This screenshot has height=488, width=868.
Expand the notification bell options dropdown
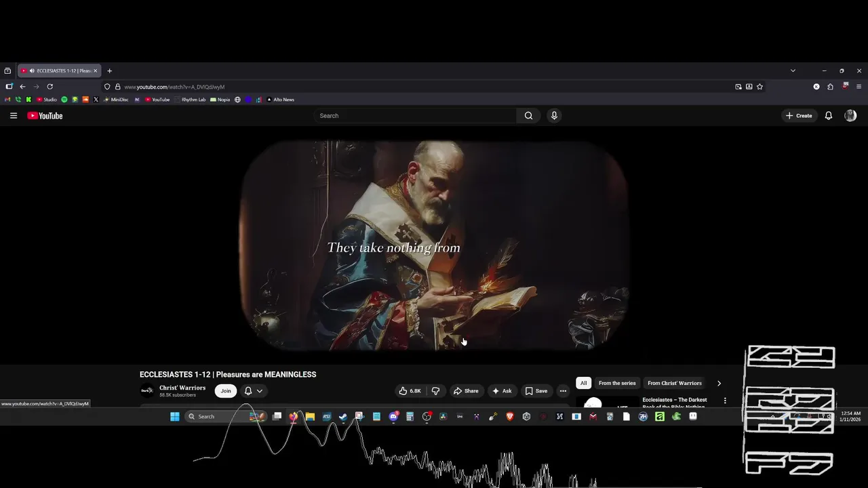coord(259,391)
